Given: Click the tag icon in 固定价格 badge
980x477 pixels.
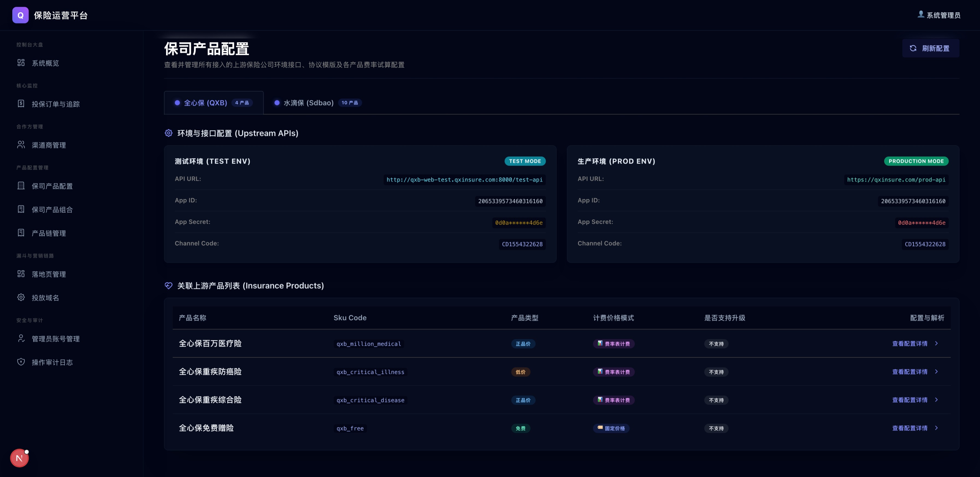Looking at the screenshot, I should coord(600,428).
